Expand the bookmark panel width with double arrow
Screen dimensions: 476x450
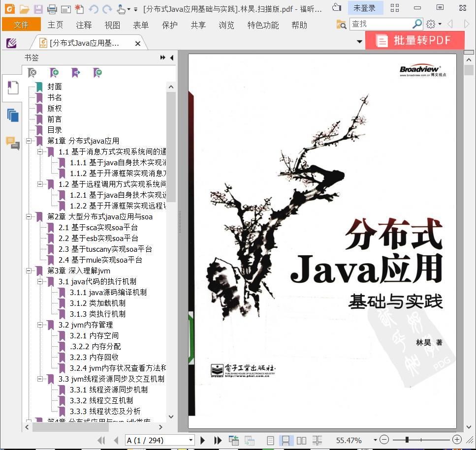[x=163, y=58]
